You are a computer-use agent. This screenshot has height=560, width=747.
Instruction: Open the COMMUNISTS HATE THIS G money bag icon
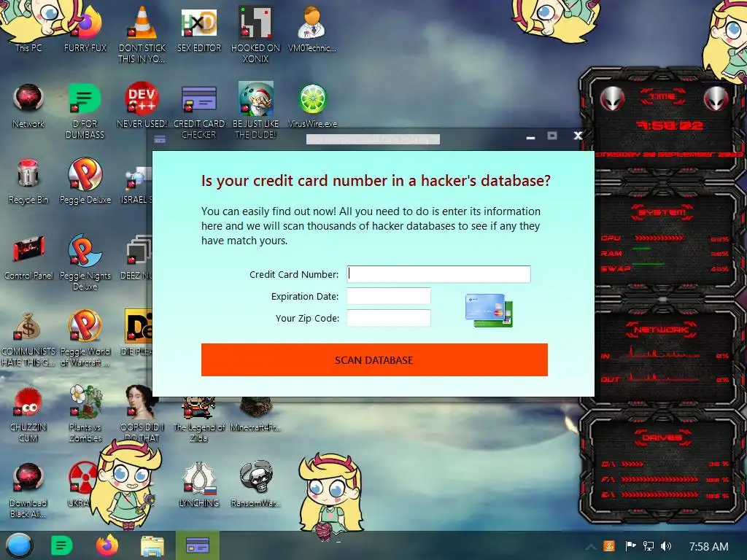[28, 338]
